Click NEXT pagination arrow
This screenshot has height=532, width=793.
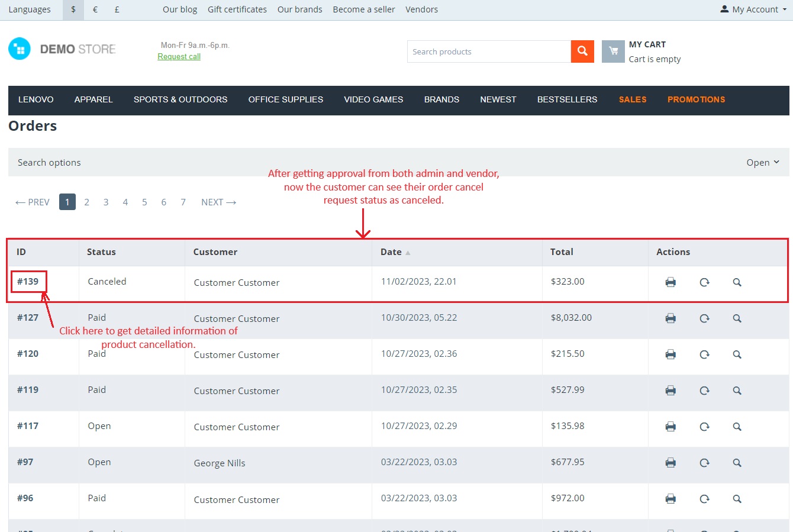click(x=219, y=202)
